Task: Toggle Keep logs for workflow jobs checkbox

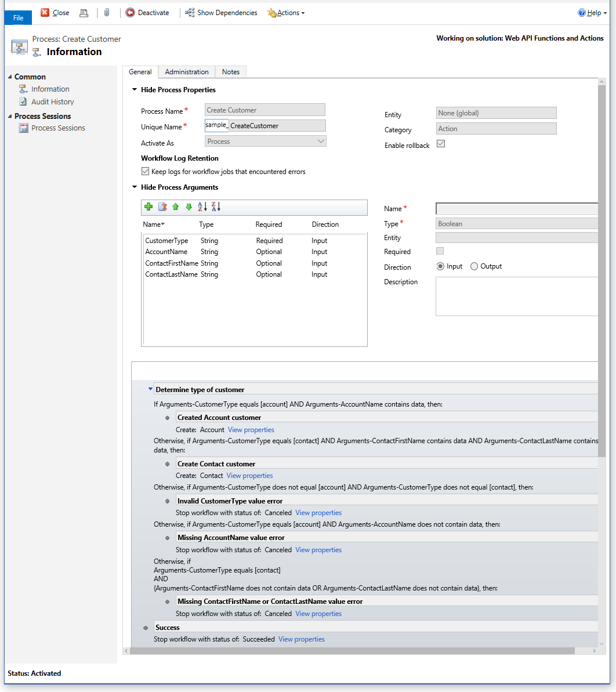Action: tap(145, 172)
